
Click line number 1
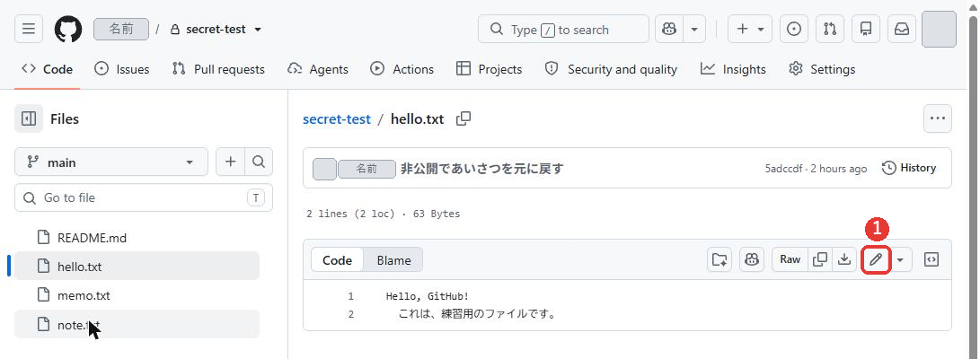[x=350, y=296]
